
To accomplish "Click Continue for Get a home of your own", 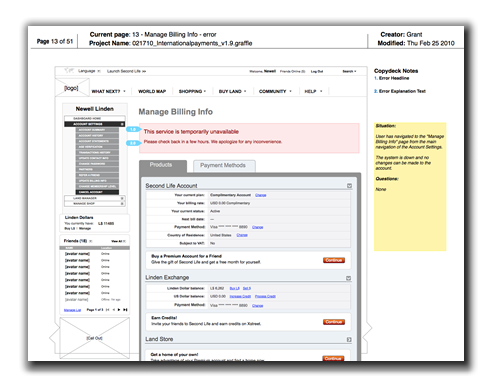I will (x=333, y=358).
